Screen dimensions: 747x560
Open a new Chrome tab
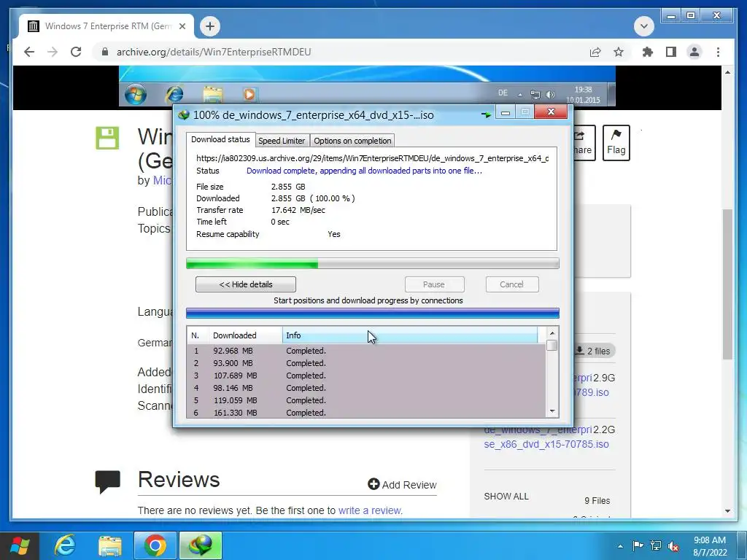pyautogui.click(x=210, y=26)
